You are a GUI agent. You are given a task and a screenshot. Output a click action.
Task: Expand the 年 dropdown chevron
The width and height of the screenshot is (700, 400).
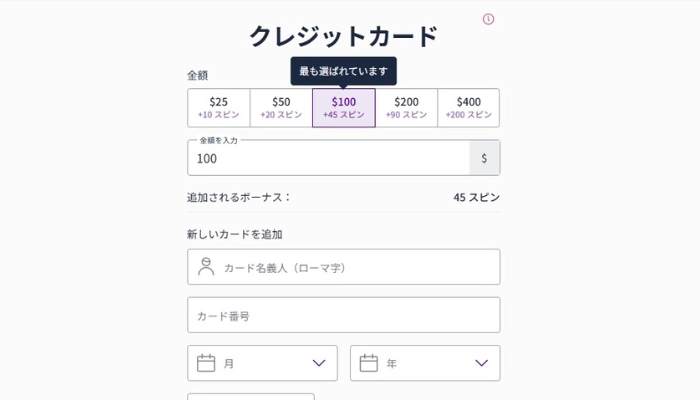point(481,363)
